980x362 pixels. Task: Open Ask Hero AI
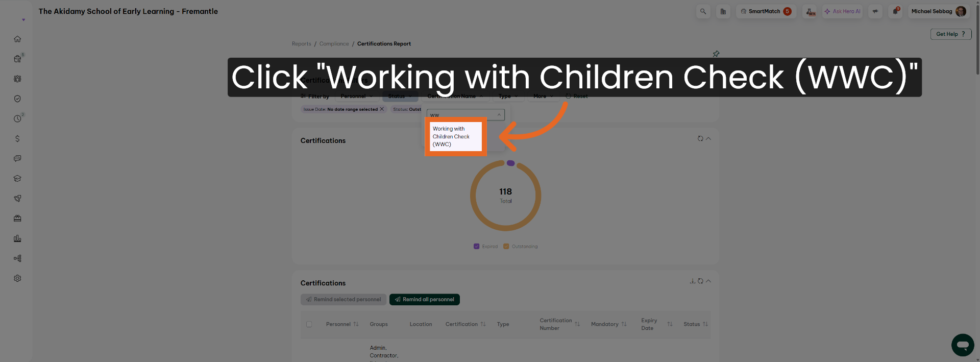pos(842,11)
